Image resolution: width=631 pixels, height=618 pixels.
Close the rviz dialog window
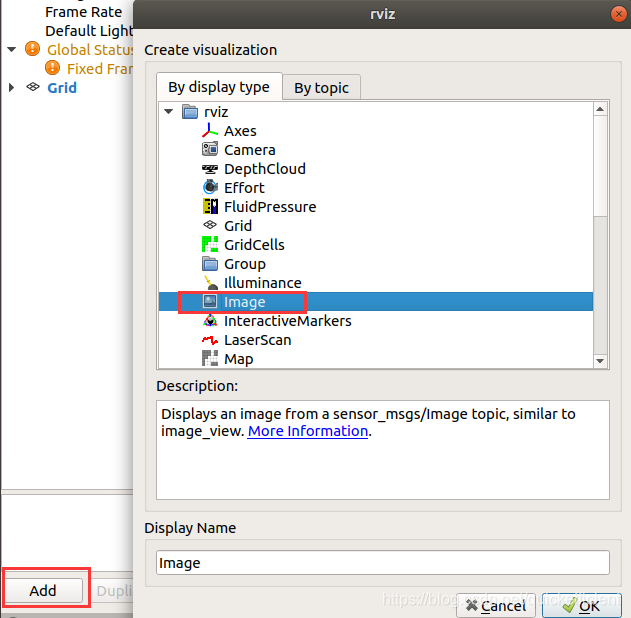[x=619, y=14]
